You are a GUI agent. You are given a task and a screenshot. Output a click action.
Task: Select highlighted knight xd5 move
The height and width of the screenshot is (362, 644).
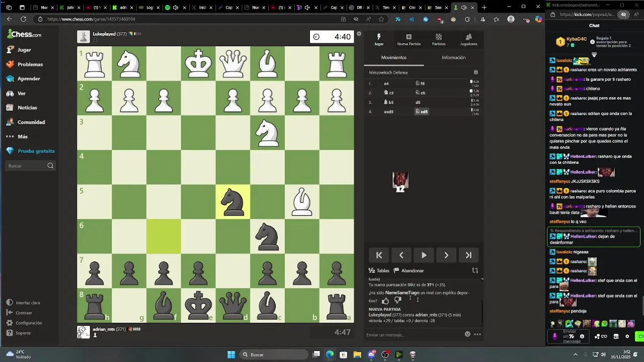click(x=422, y=112)
